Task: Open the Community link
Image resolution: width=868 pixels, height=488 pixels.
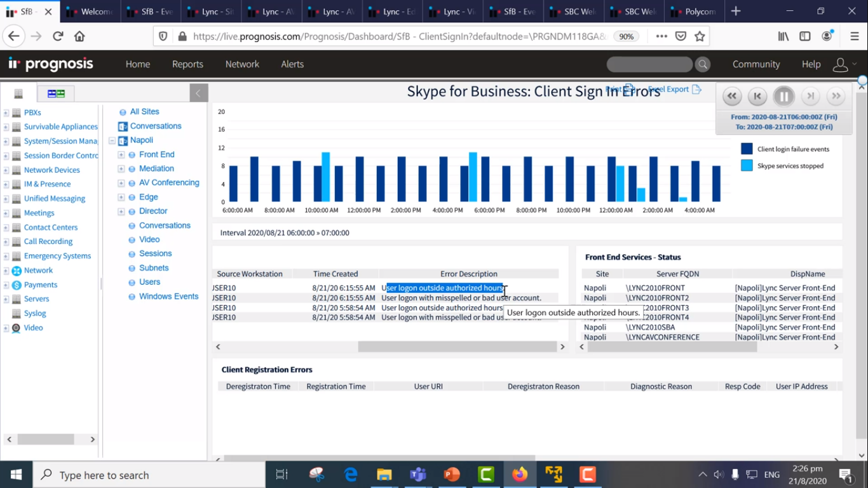Action: point(756,64)
